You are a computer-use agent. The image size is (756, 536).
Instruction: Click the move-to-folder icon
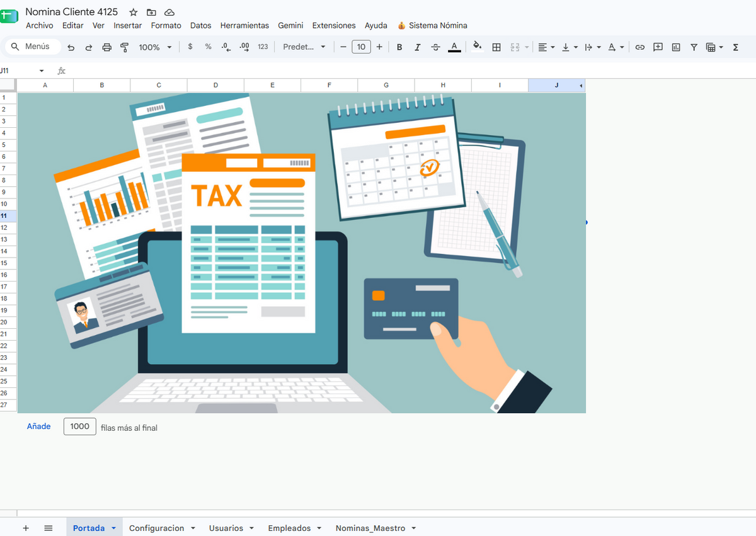tap(151, 13)
